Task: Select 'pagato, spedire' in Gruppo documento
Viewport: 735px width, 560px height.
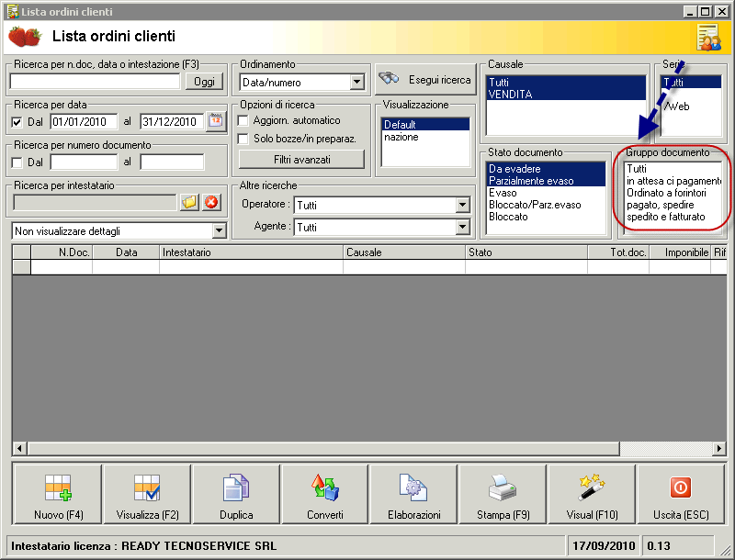Action: (x=660, y=205)
